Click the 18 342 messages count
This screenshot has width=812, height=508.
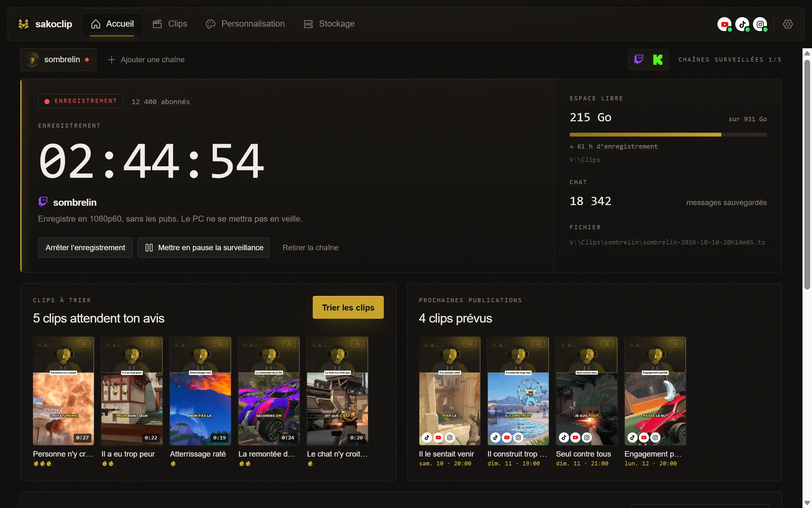point(591,201)
